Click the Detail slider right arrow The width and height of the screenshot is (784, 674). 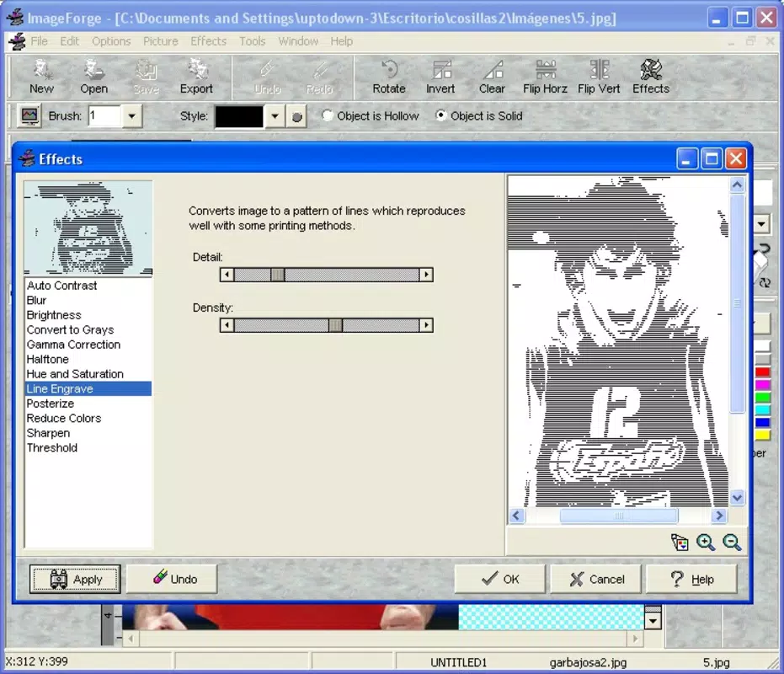[426, 274]
